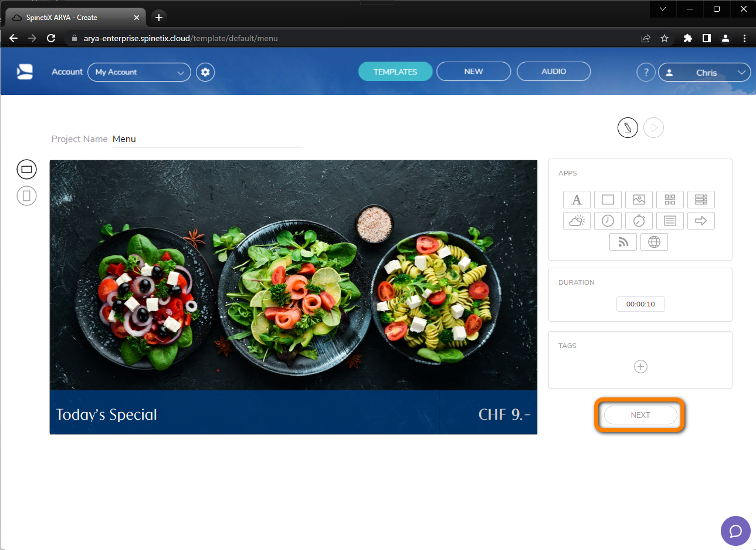Insert the Weather app
Screen dimensions: 756x550
577,220
